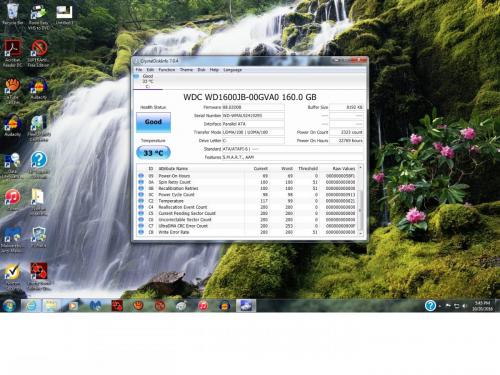Viewport: 500px width, 375px height.
Task: Select the Reallocation Event Count attribute row
Action: coord(247,207)
